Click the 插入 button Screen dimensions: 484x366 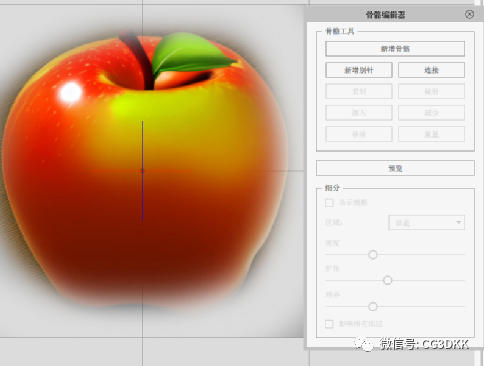pos(359,113)
